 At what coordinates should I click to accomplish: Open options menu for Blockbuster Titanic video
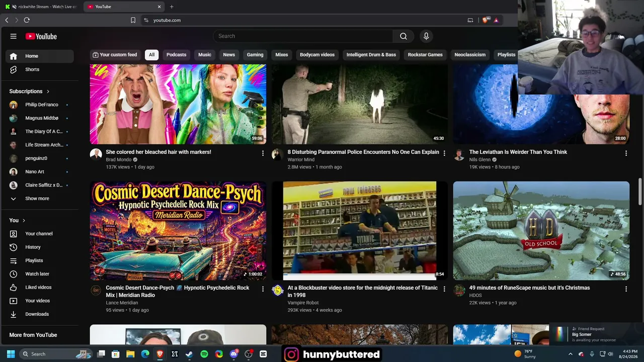[444, 289]
